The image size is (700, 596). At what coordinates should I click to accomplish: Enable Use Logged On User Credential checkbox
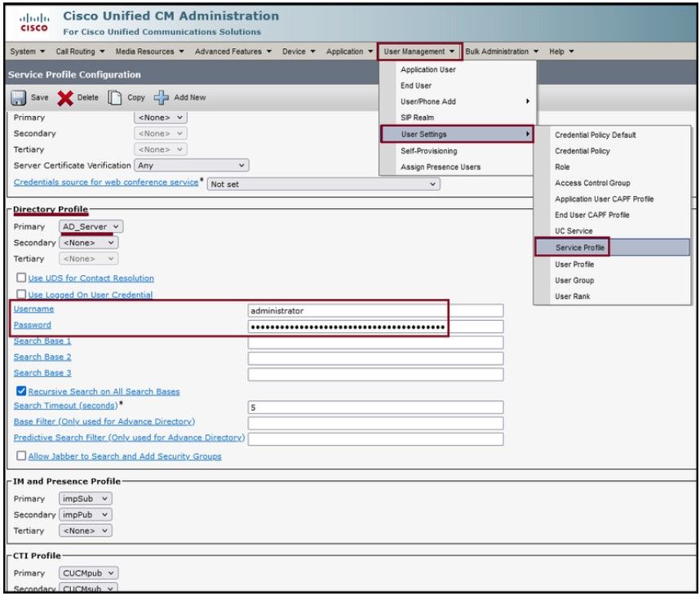[21, 294]
